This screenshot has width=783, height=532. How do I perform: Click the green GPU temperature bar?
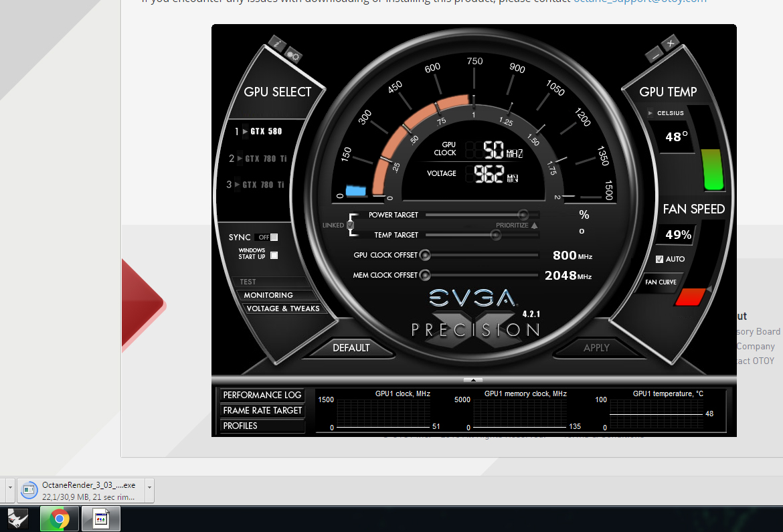(x=713, y=169)
